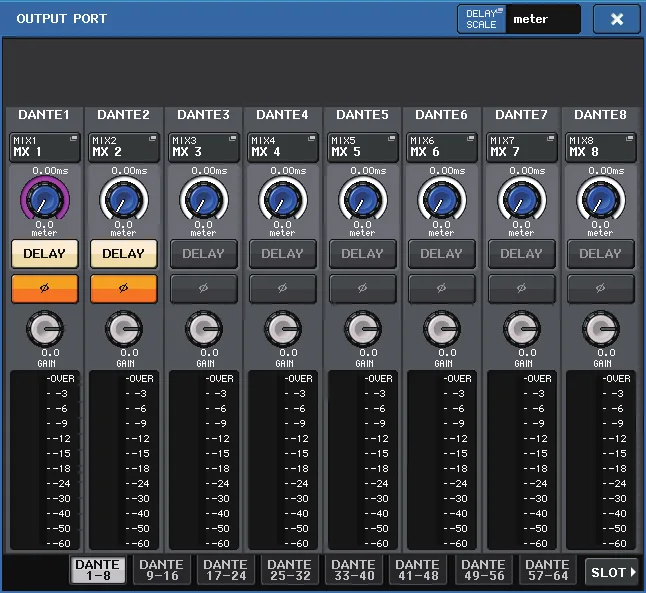This screenshot has width=646, height=593.
Task: Enable DELAY on DANTE8
Action: [x=601, y=254]
